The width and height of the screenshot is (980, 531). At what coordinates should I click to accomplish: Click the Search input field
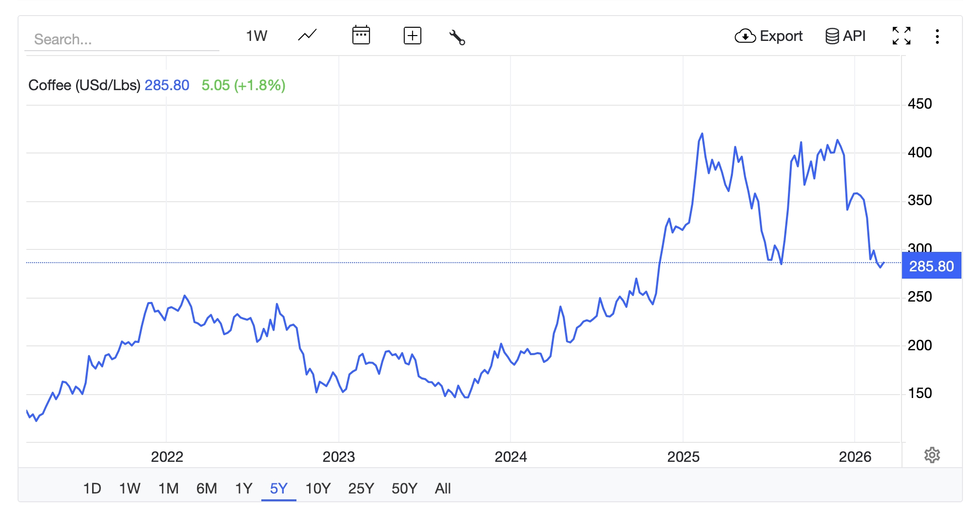pyautogui.click(x=122, y=39)
